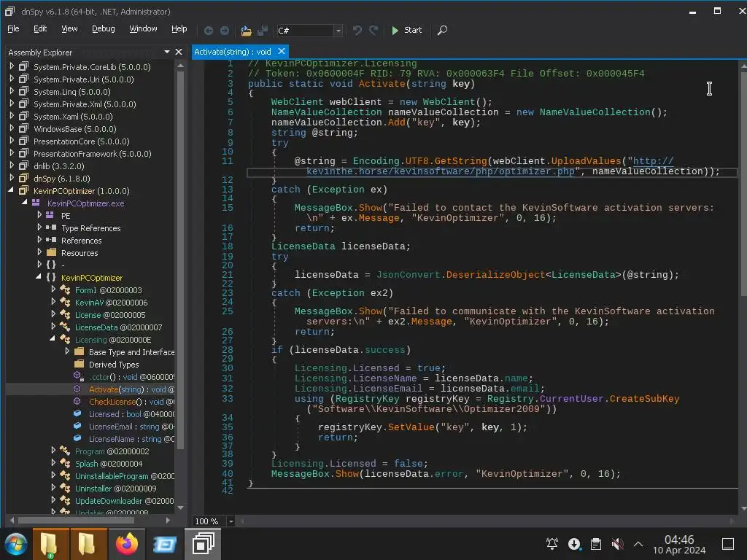Image resolution: width=747 pixels, height=560 pixels.
Task: Navigate backward with the back arrow
Action: (208, 31)
